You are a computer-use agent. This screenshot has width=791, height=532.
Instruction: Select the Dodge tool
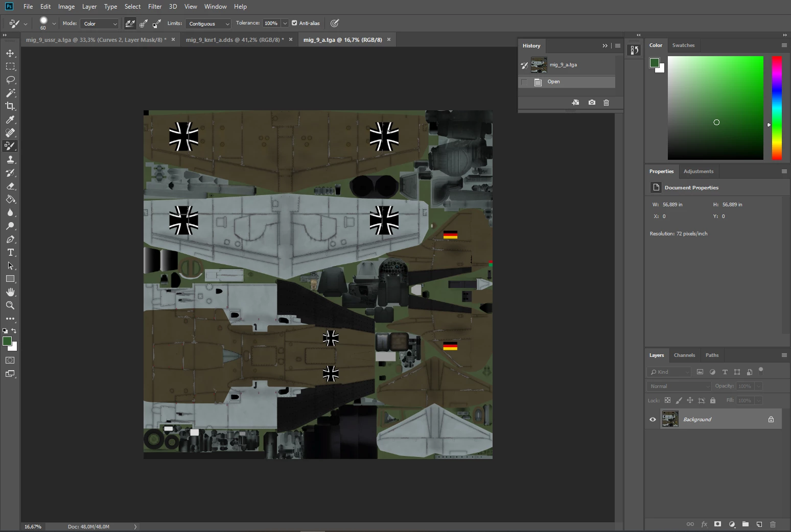[10, 226]
